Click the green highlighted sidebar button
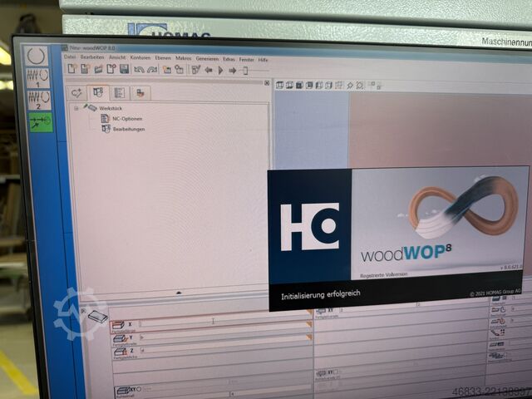The width and height of the screenshot is (532, 399). click(x=41, y=122)
